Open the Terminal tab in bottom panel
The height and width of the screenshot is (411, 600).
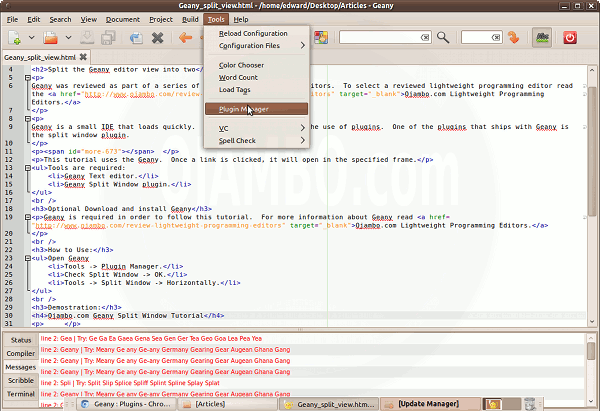coord(21,394)
